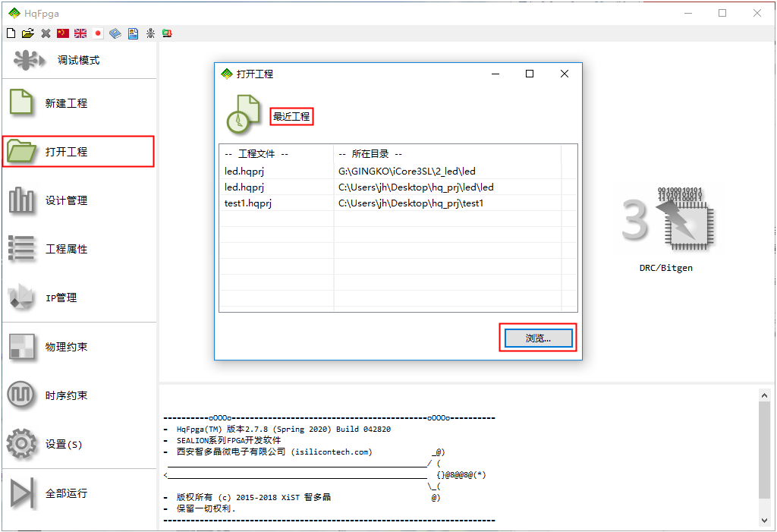Select the test1.hqprj recent project
Image resolution: width=777 pixels, height=532 pixels.
click(247, 203)
